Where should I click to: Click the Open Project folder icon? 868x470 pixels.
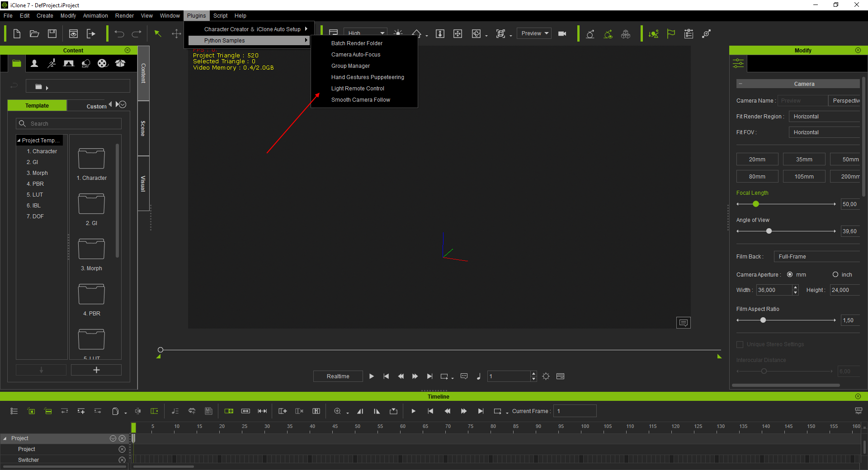[x=34, y=33]
